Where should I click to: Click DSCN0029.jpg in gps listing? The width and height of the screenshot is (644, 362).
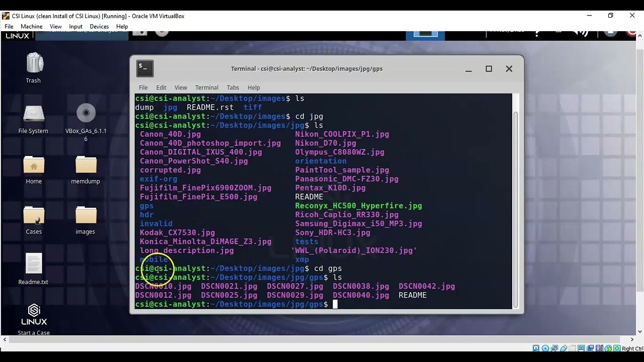(x=295, y=296)
